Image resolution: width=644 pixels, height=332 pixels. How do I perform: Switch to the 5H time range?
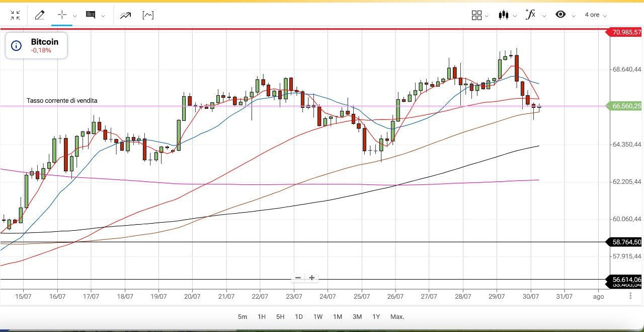280,317
